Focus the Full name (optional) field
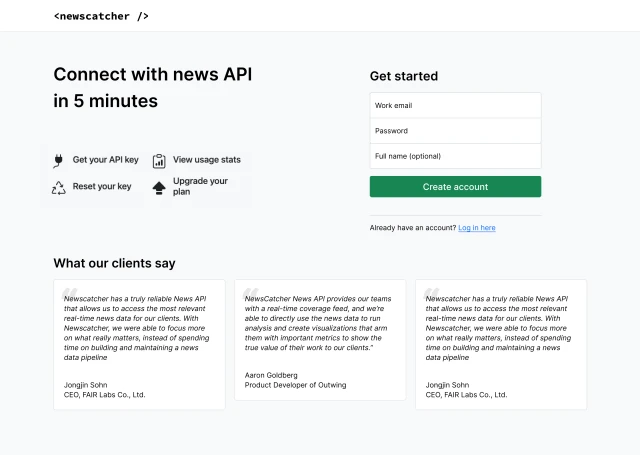 pos(456,156)
